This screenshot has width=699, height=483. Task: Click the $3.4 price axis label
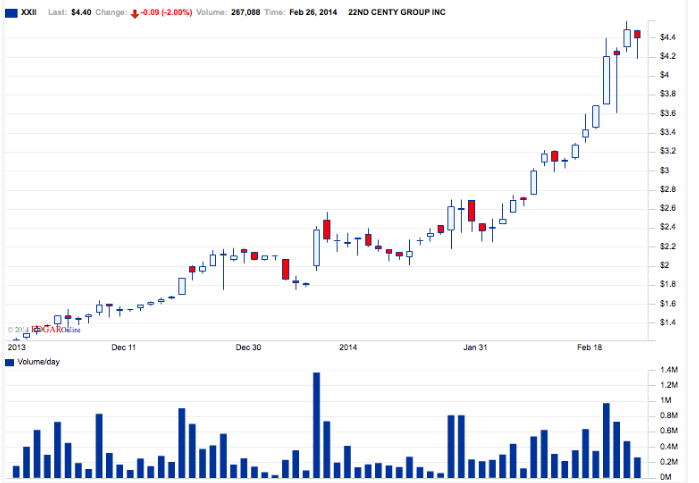click(667, 132)
